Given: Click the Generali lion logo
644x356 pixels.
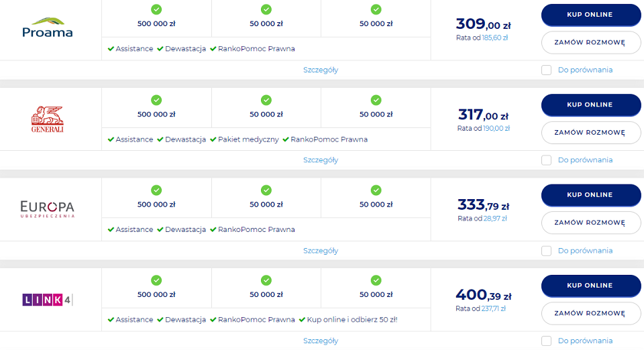Looking at the screenshot, I should [x=47, y=119].
